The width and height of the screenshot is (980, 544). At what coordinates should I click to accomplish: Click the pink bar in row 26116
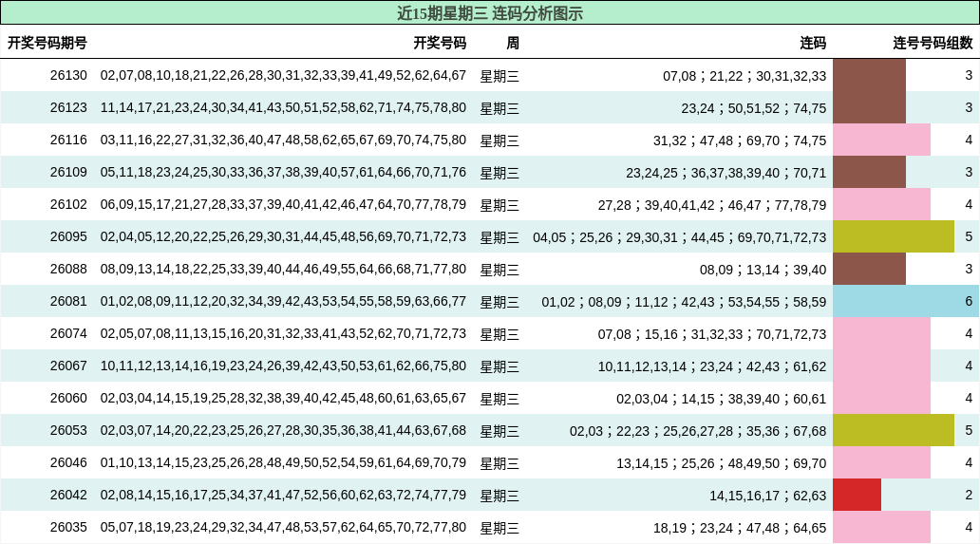point(882,140)
